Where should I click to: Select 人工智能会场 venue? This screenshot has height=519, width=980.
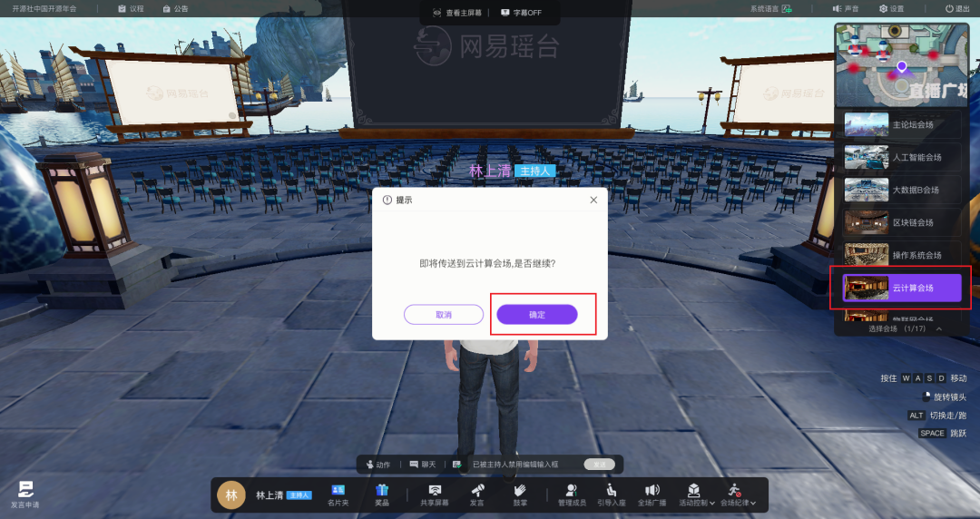coord(902,157)
